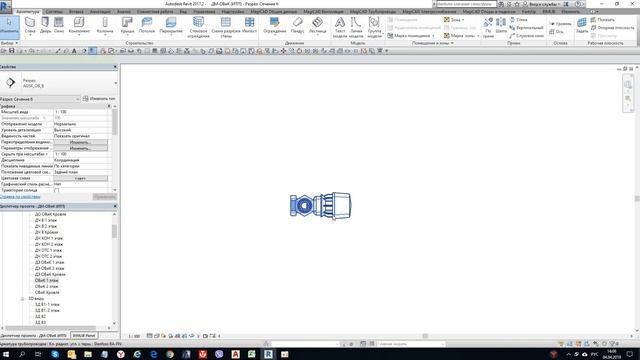The width and height of the screenshot is (640, 360).
Task: Select the Стена (Wall) tool
Action: (30, 25)
